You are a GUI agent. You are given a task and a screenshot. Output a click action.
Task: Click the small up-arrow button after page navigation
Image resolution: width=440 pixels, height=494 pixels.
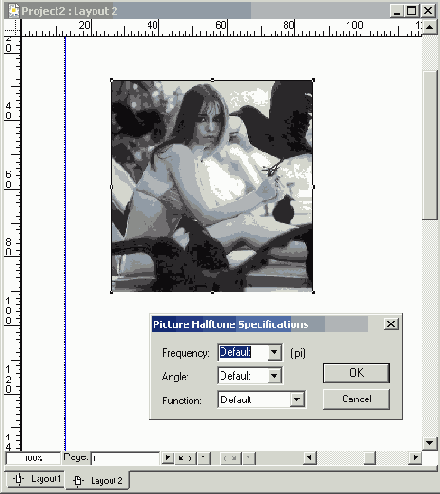[204, 458]
